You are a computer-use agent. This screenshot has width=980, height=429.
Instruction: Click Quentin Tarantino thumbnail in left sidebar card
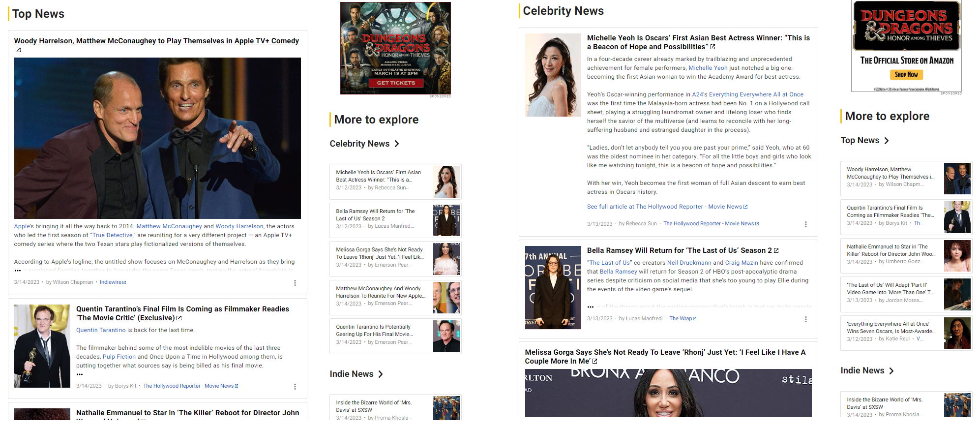[446, 336]
